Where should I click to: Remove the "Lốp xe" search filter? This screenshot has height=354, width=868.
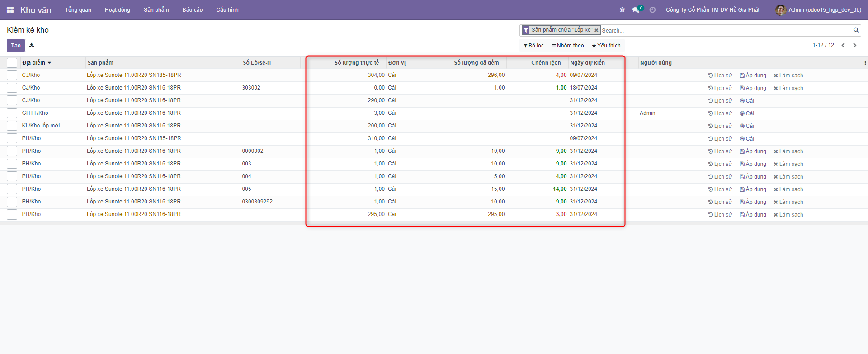596,30
